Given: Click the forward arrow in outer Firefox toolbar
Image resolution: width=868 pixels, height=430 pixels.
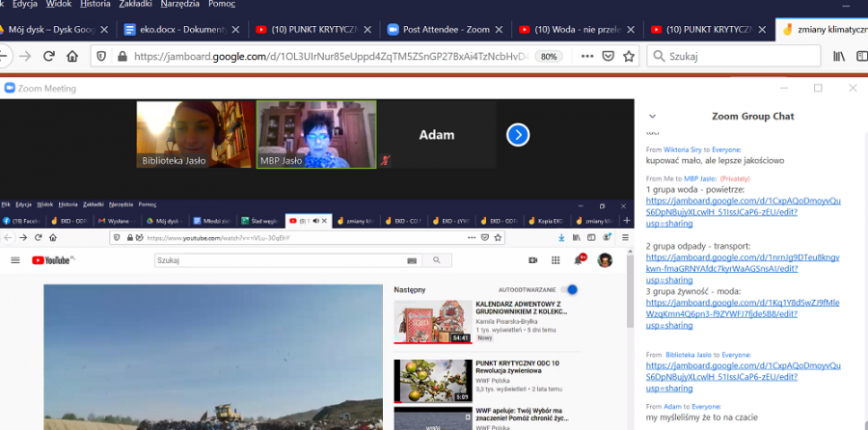Looking at the screenshot, I should [x=25, y=56].
